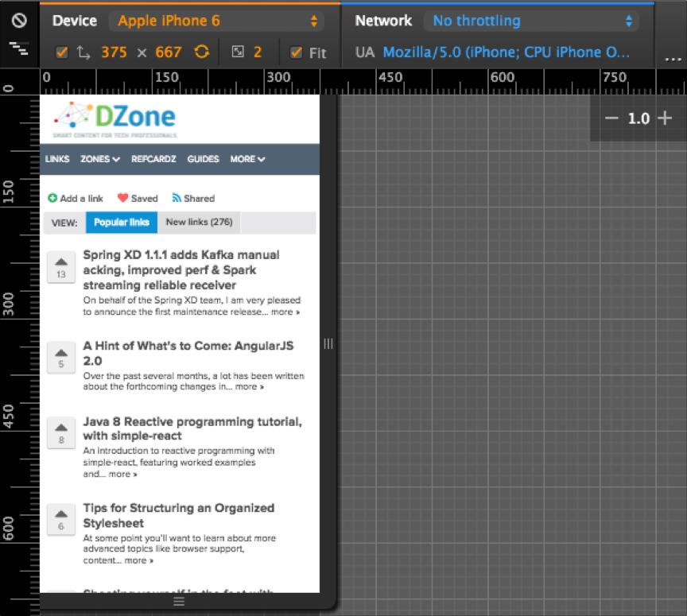Click the blue RSS Shared icon
687x616 pixels.
(x=177, y=198)
